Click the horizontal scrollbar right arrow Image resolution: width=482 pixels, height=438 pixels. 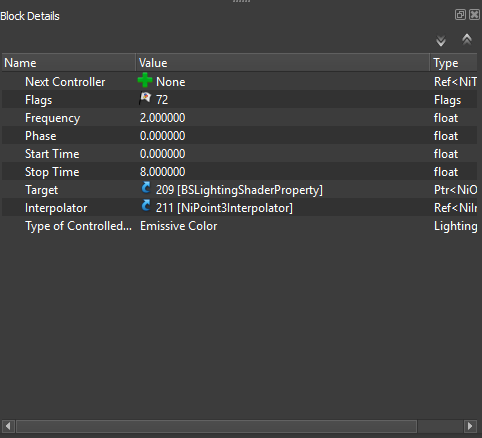470,426
